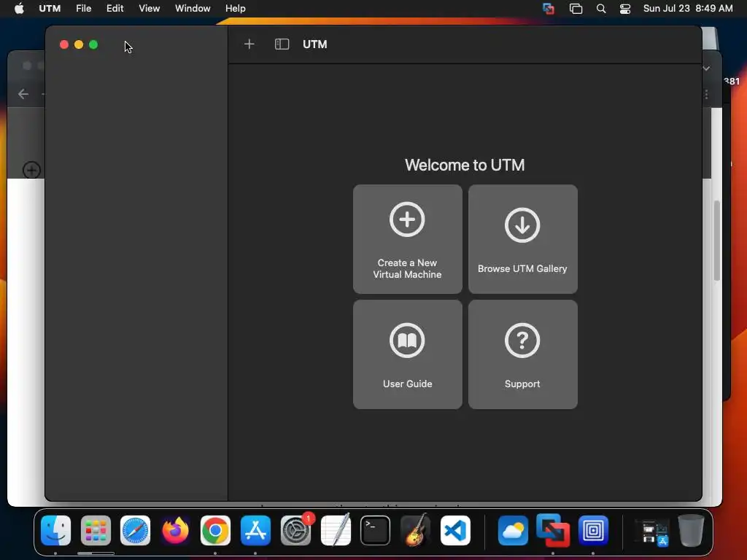Screen dimensions: 747x560
Task: Open App Store from the Dock
Action: [x=255, y=530]
